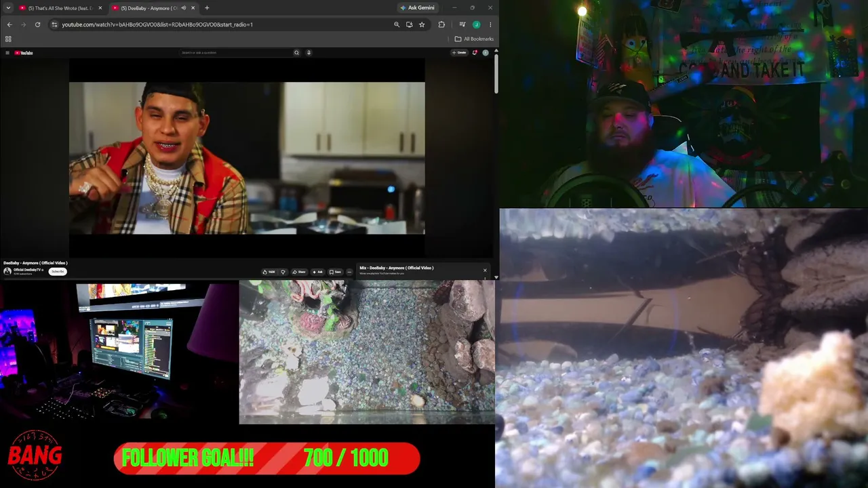
Task: Search YouTube with voice microphone
Action: [x=309, y=53]
